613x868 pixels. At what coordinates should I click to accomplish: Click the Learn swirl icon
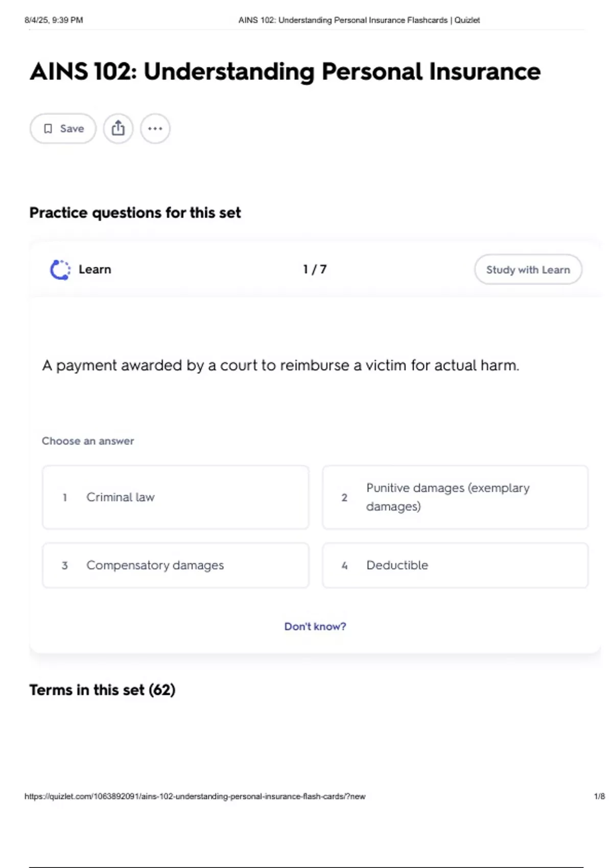[x=60, y=270]
